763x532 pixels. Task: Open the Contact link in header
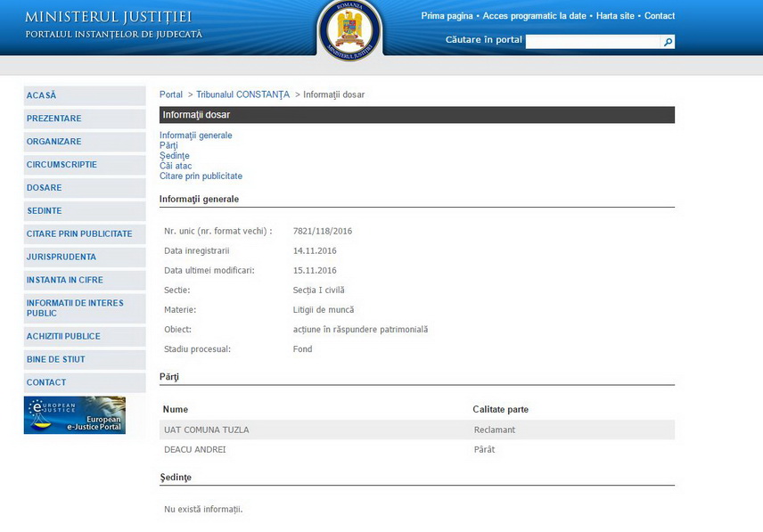(x=660, y=16)
